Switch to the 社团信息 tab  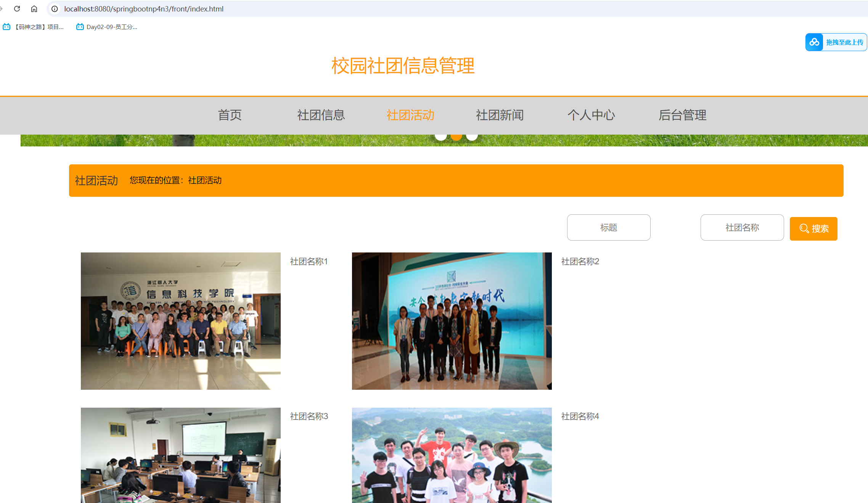tap(320, 115)
